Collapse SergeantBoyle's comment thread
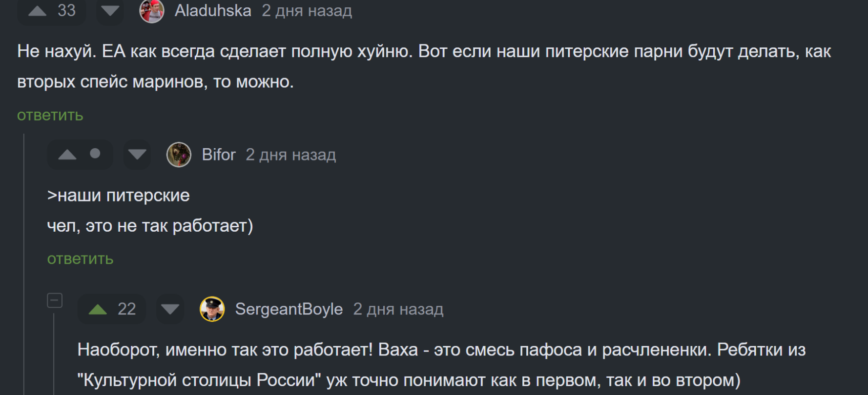868x395 pixels. [x=55, y=300]
